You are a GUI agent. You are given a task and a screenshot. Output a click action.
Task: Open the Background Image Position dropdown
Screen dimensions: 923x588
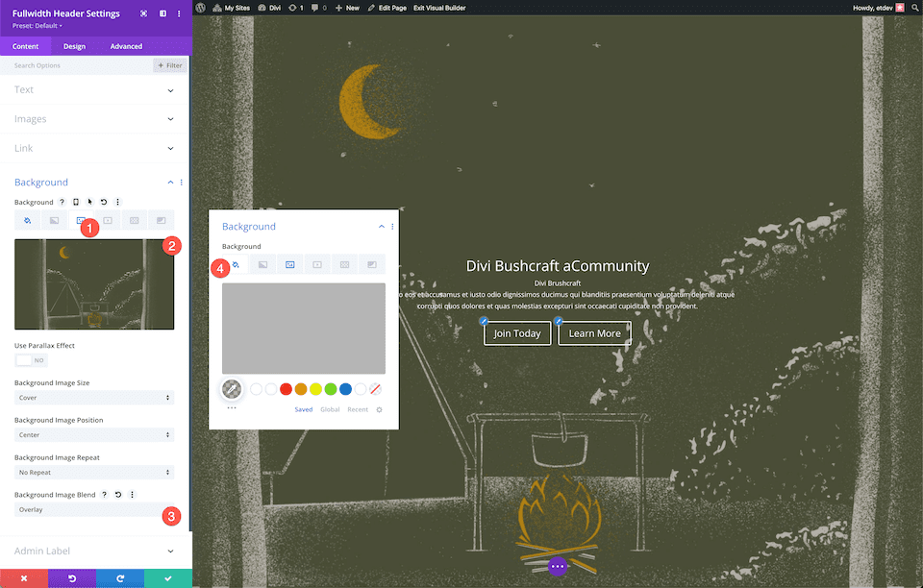point(93,434)
